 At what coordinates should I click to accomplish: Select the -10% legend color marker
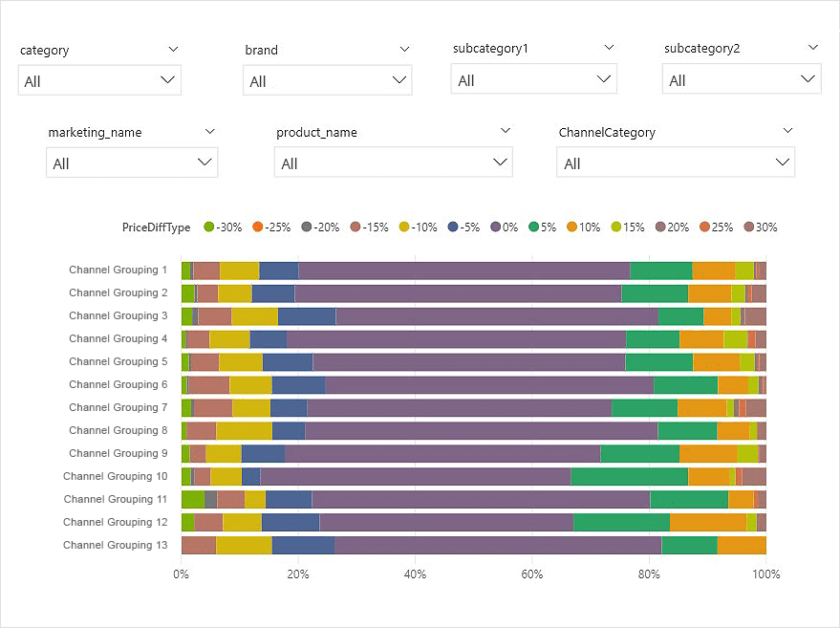click(404, 227)
